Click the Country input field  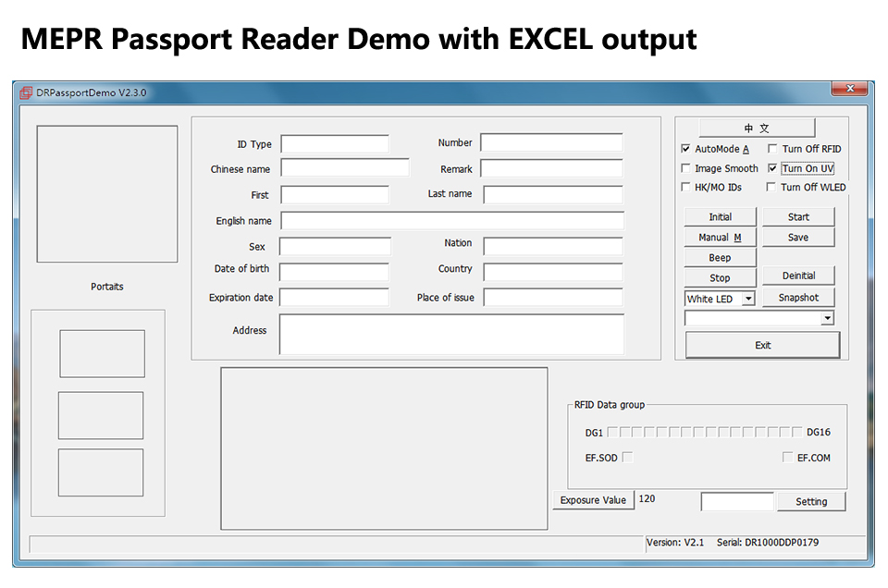[553, 272]
